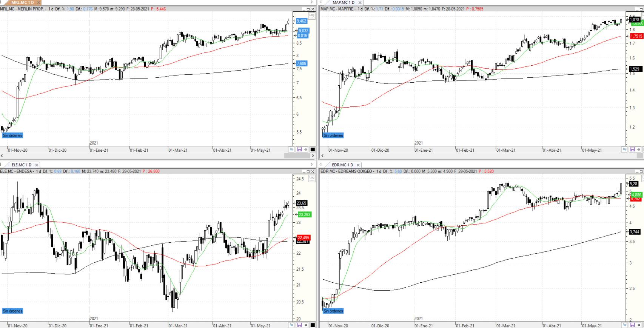Click the save icon under EDREAMS chart
Screen dimensions: 644x328
pyautogui.click(x=633, y=325)
